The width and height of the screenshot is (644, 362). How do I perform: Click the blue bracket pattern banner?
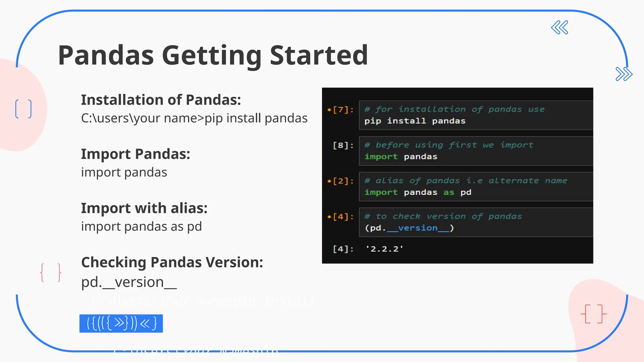click(x=121, y=323)
